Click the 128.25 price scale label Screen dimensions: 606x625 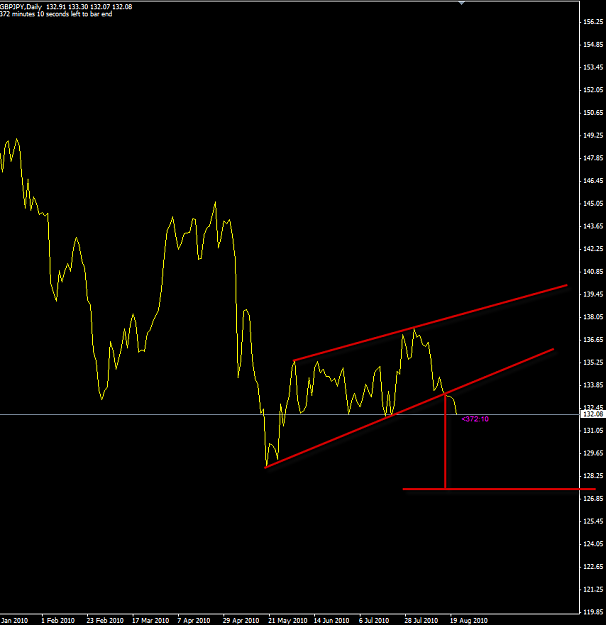pos(593,476)
